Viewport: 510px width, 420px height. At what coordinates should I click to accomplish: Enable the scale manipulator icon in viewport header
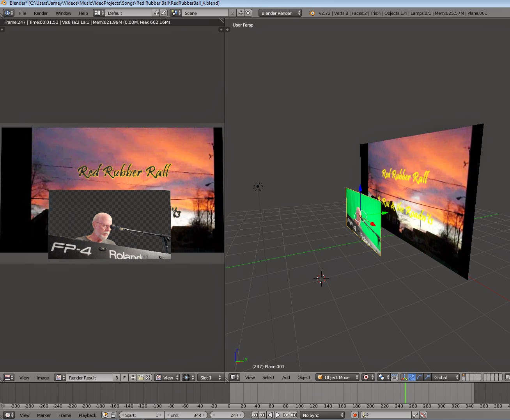point(426,377)
